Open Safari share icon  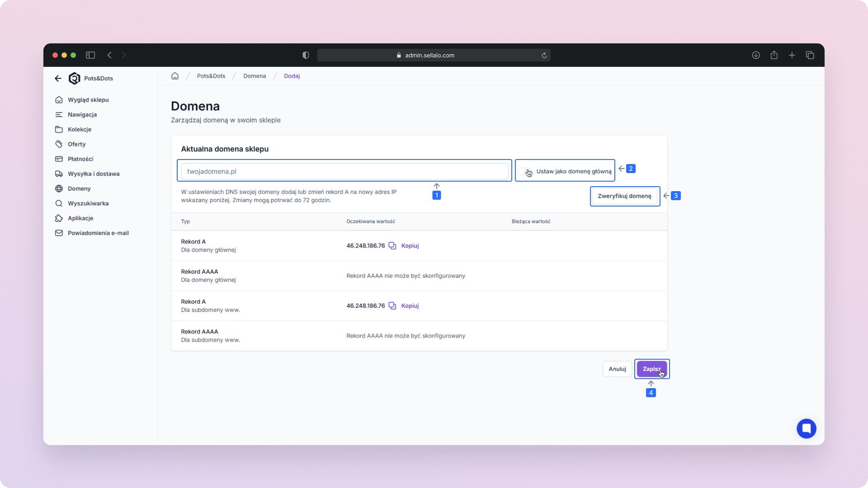click(774, 55)
